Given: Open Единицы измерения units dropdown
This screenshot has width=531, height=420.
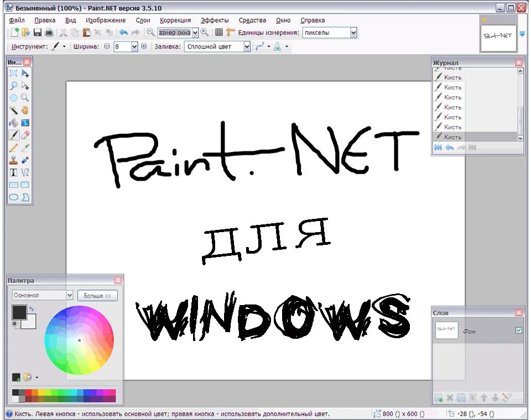Looking at the screenshot, I should pos(353,33).
